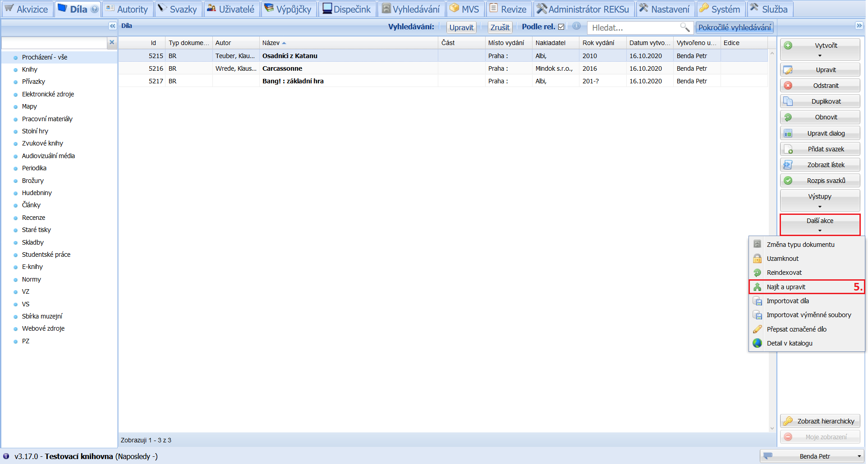Click the lock icon next to Uzamknout
The height and width of the screenshot is (464, 868).
(758, 259)
